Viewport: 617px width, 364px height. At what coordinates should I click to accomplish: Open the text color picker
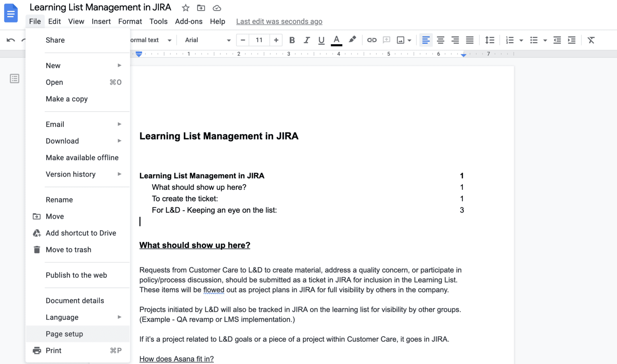pos(336,40)
